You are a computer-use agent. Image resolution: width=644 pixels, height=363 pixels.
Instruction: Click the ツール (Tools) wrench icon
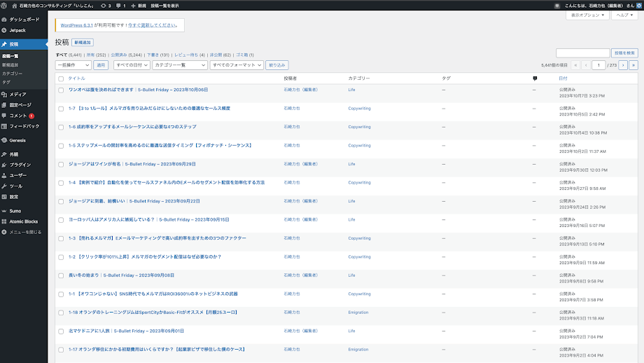(x=4, y=186)
